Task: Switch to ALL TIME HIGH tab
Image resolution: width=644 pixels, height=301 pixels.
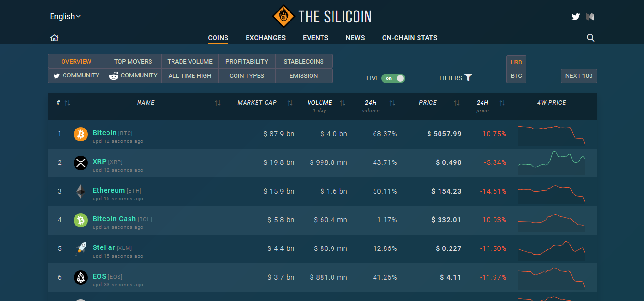Action: pyautogui.click(x=190, y=75)
